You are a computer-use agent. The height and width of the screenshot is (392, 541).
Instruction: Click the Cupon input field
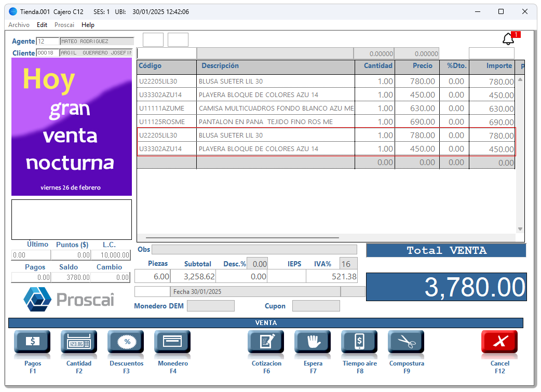[x=316, y=306]
